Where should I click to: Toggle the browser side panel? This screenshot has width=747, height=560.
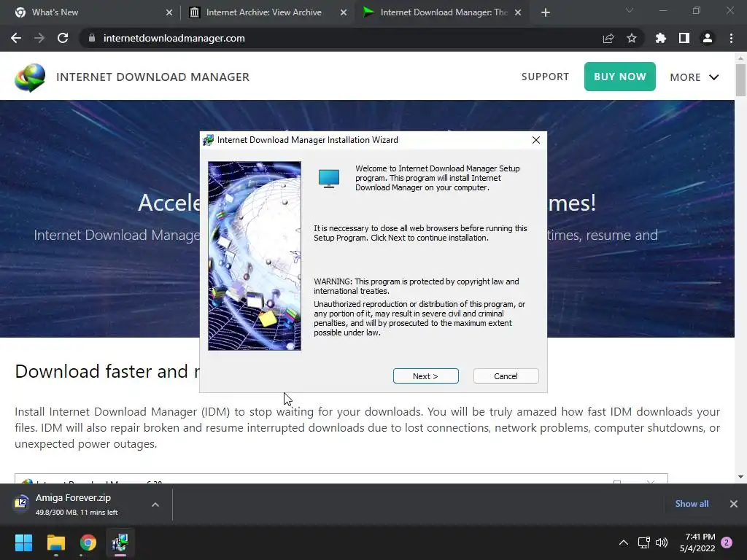[x=684, y=38]
